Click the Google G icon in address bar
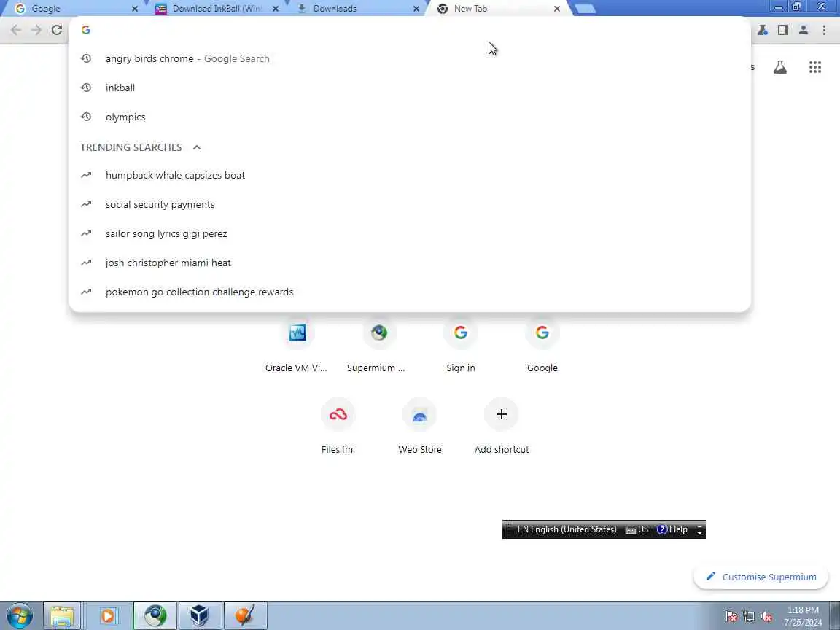Screen dimensions: 840x630 point(86,30)
